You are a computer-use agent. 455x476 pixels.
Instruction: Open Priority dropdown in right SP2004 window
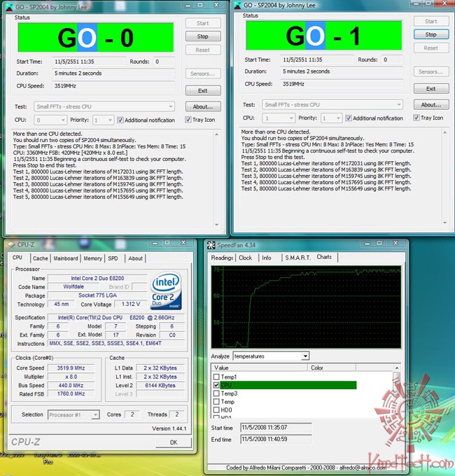tap(331, 118)
